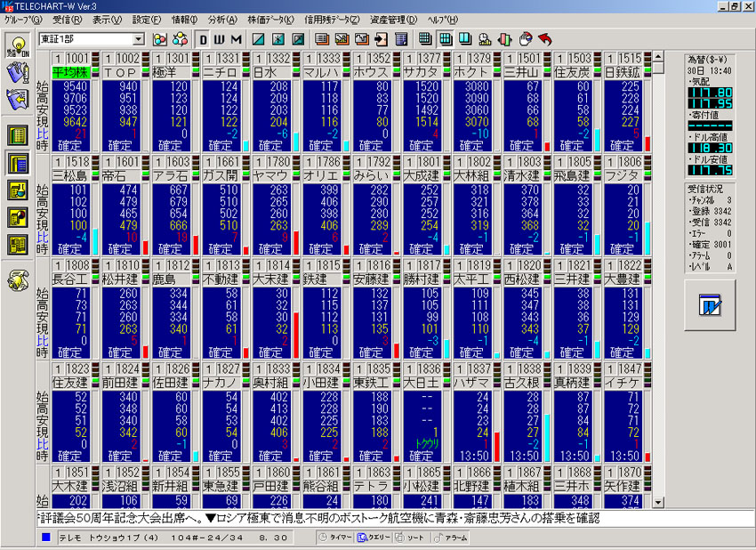Click the red-green candlestick arrows icon
756x550 pixels.
(x=505, y=39)
